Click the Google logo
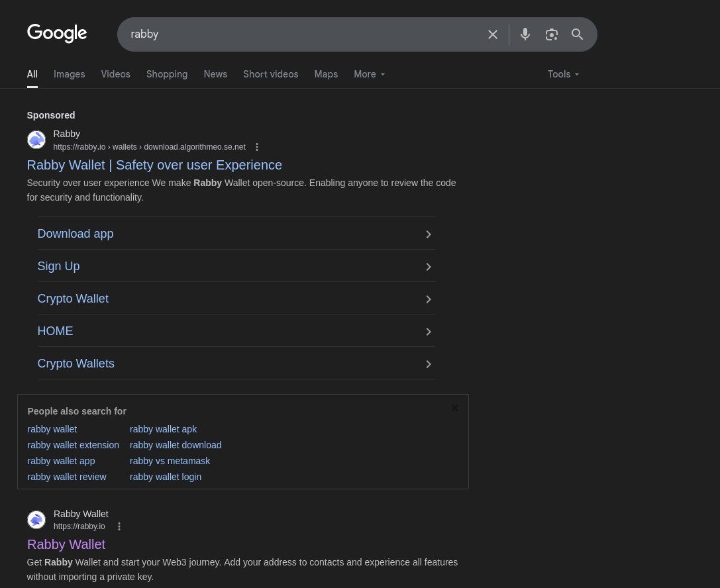Image resolution: width=720 pixels, height=588 pixels. tap(57, 33)
